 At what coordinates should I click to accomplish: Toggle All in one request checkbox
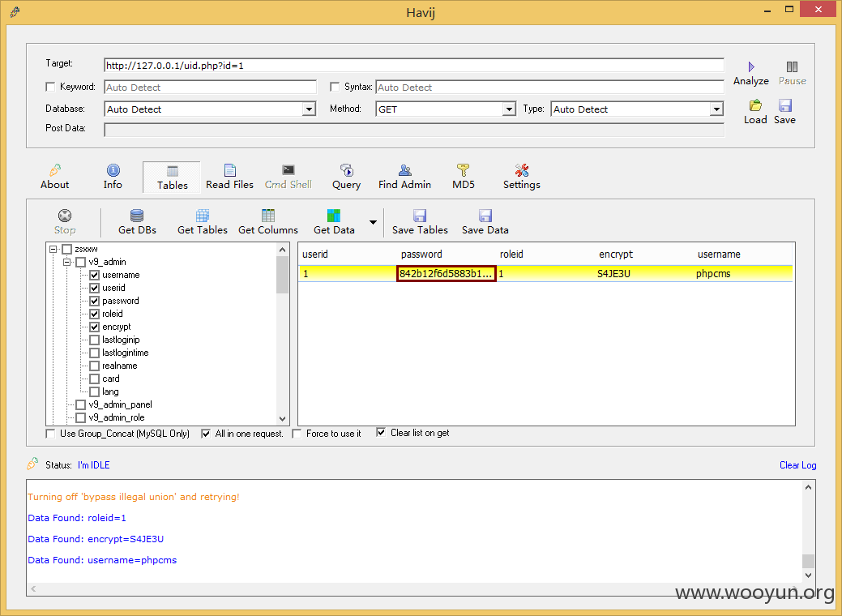tap(206, 434)
